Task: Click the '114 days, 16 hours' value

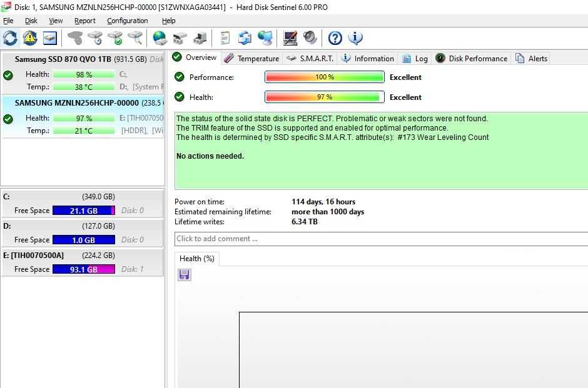Action: (323, 201)
